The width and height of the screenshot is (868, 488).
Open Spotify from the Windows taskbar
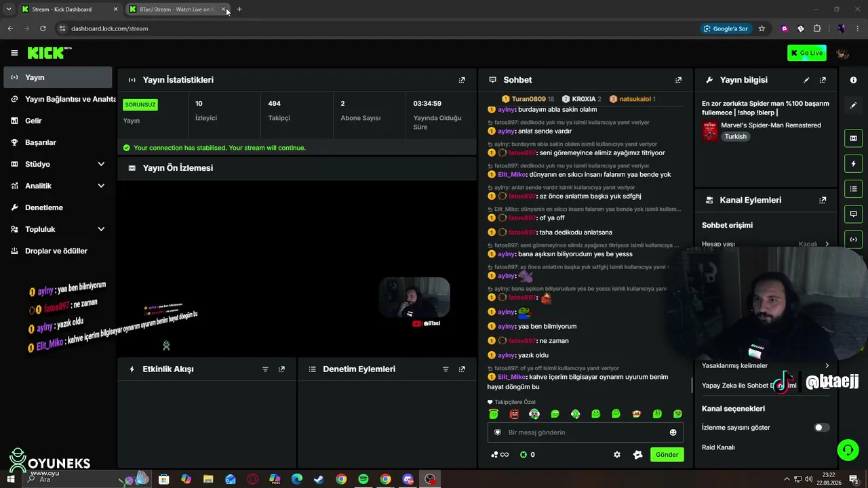(363, 479)
